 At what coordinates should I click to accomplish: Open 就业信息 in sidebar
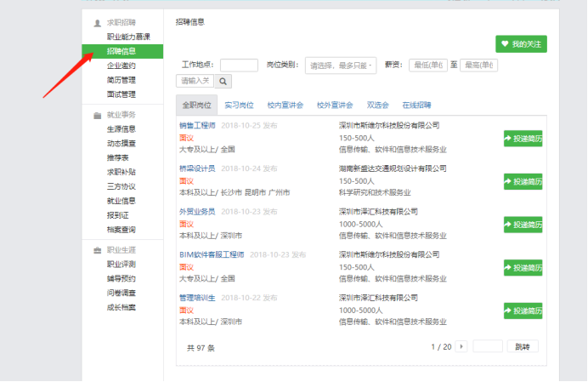pyautogui.click(x=122, y=201)
